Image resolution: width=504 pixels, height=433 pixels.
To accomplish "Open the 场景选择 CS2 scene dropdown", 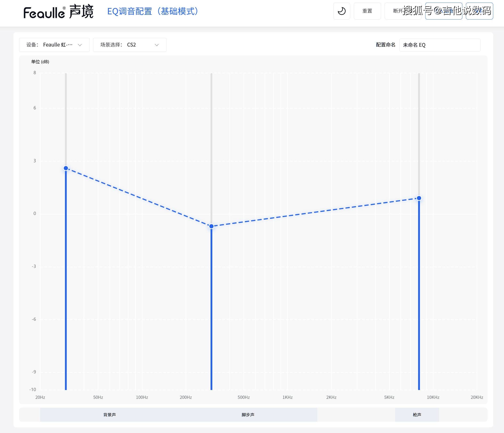I will pos(130,45).
